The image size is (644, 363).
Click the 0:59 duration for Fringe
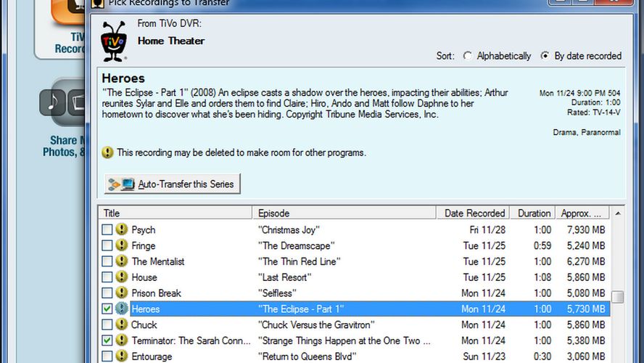[x=542, y=246]
